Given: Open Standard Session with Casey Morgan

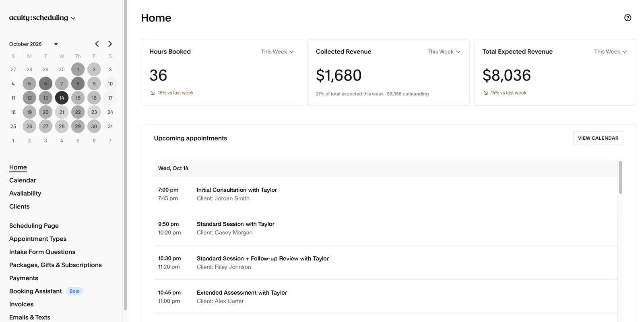Looking at the screenshot, I should click(x=386, y=228).
